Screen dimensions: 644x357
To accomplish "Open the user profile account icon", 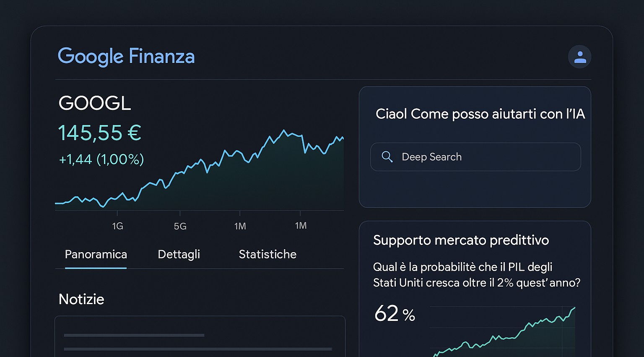I will (x=579, y=57).
